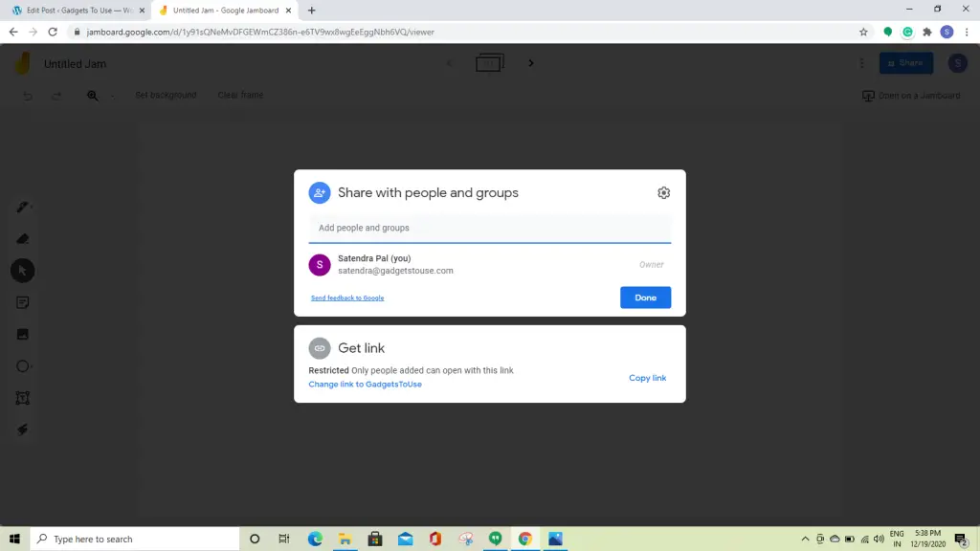Screen dimensions: 980x551
Task: Select the Pen tool in Jamboard sidebar
Action: click(23, 207)
